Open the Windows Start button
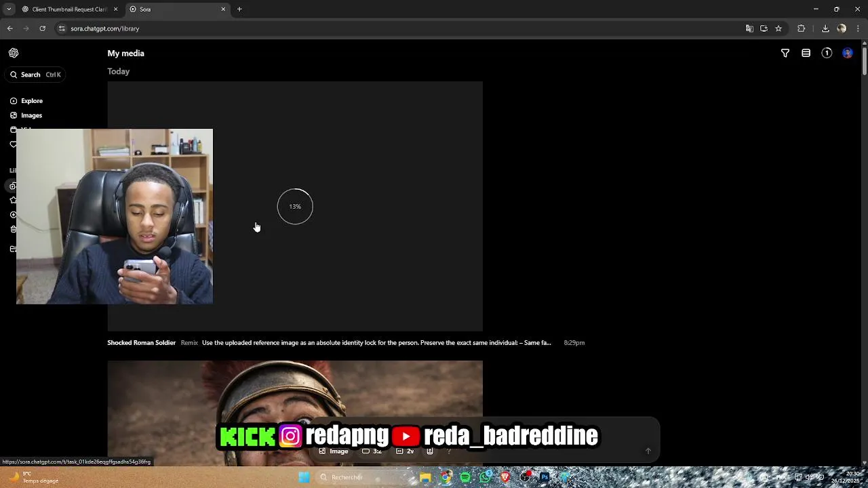 304,477
